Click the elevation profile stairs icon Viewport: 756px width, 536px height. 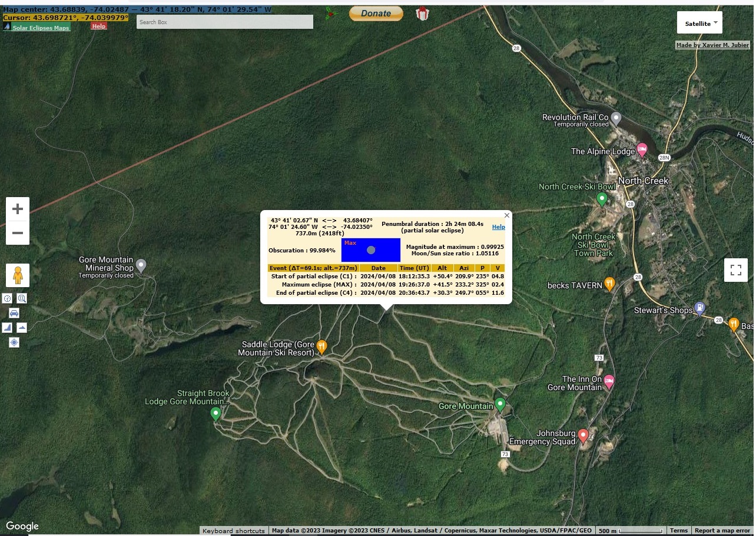click(x=7, y=328)
